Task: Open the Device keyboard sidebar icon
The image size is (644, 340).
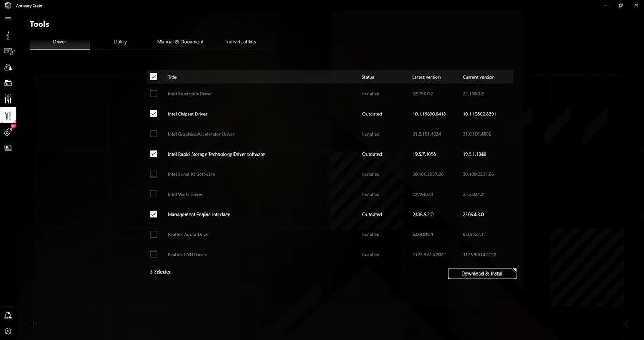Action: (8, 51)
